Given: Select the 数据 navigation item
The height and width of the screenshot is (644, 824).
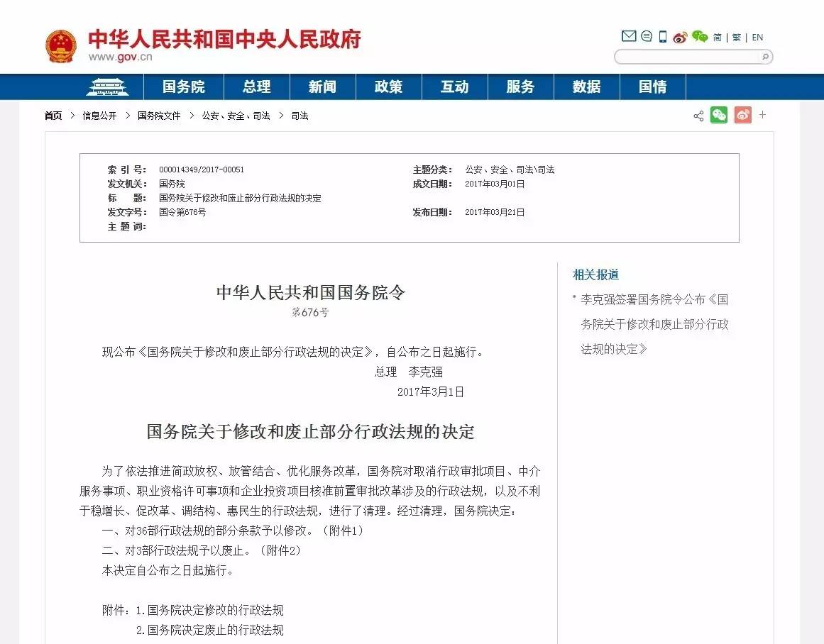Looking at the screenshot, I should pos(586,87).
